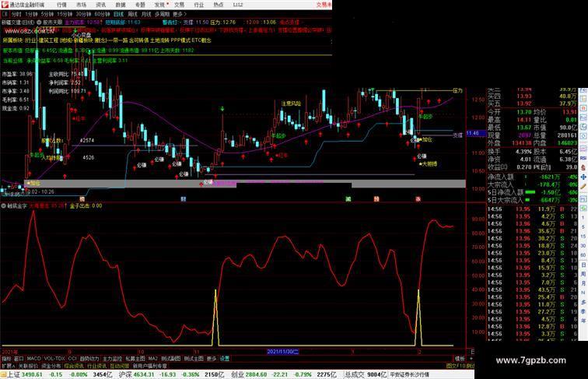The image size is (588, 379).
Task: Click the 图文F10 button
Action: tap(455, 366)
